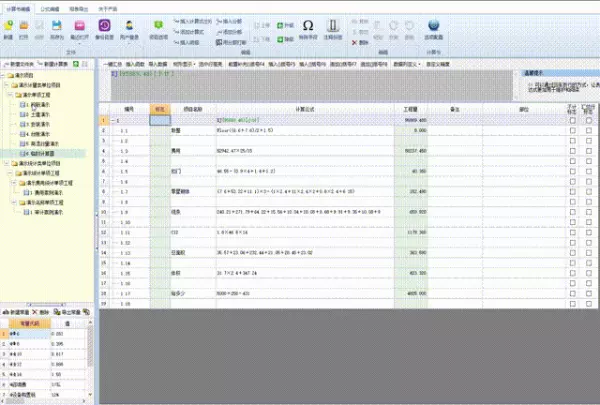Click the Save As floppy disk icon
The height and width of the screenshot is (405, 600).
pyautogui.click(x=57, y=26)
